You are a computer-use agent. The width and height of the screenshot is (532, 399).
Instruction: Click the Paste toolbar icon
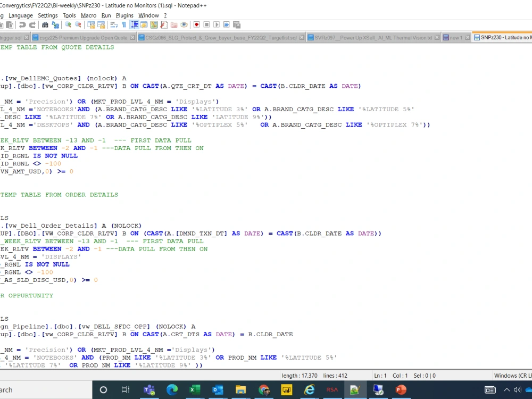pos(10,25)
